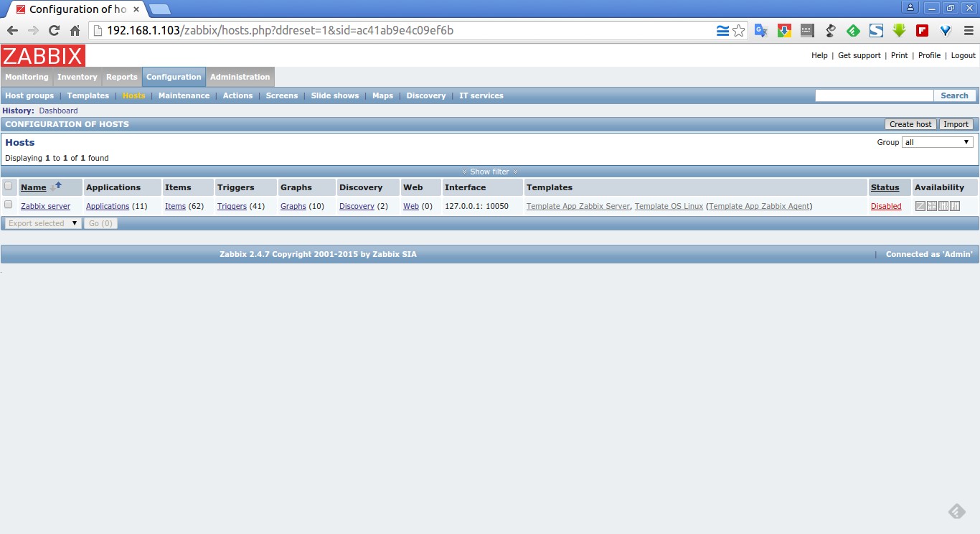Open a new browser tab
The image size is (980, 534).
(159, 9)
